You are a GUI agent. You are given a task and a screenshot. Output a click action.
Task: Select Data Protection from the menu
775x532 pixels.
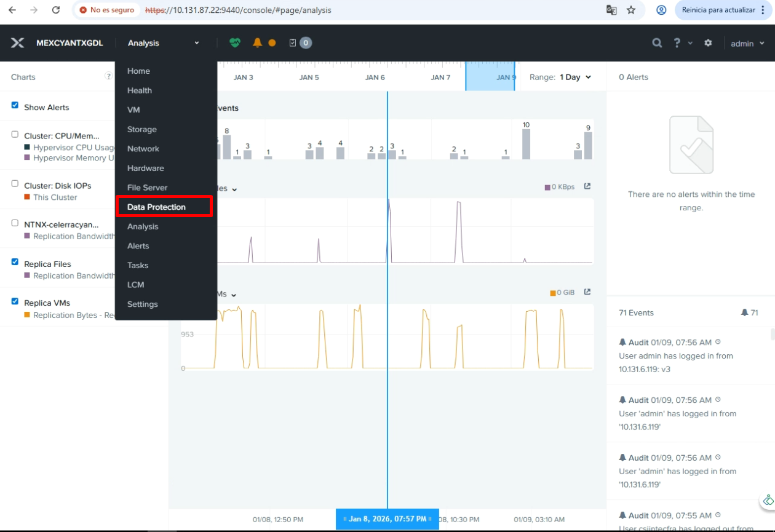[x=156, y=207]
